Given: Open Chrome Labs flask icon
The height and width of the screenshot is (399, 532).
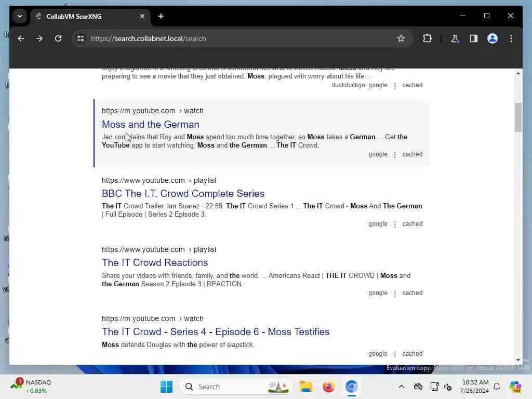Looking at the screenshot, I should pyautogui.click(x=455, y=38).
